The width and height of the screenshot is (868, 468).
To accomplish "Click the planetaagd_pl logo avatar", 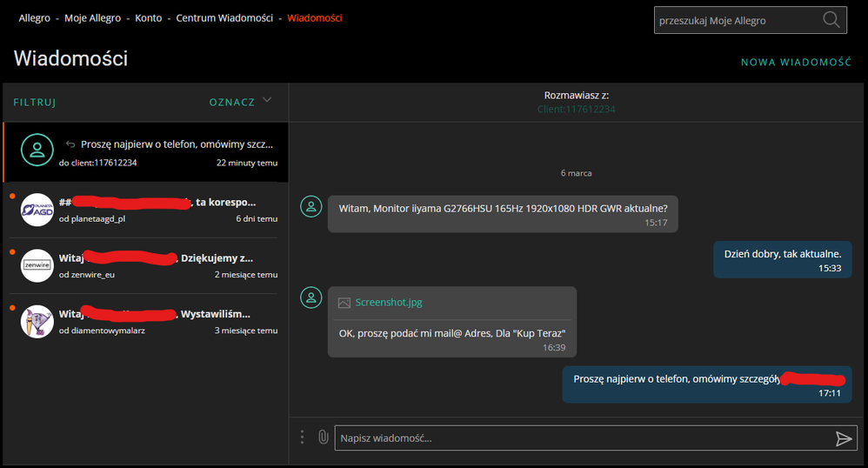I will (x=37, y=210).
